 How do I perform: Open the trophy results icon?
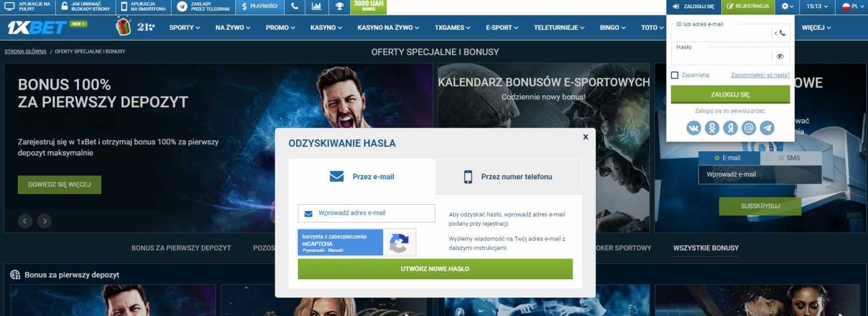tap(339, 6)
